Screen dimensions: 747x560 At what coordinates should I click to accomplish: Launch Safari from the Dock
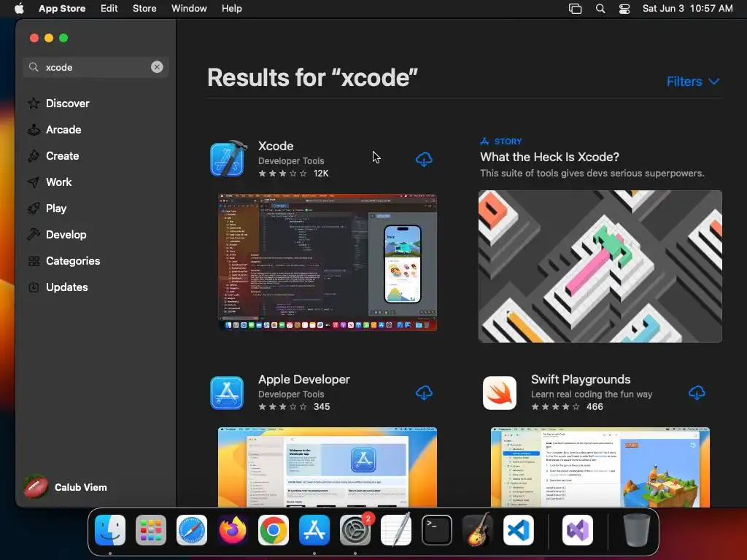(x=192, y=530)
